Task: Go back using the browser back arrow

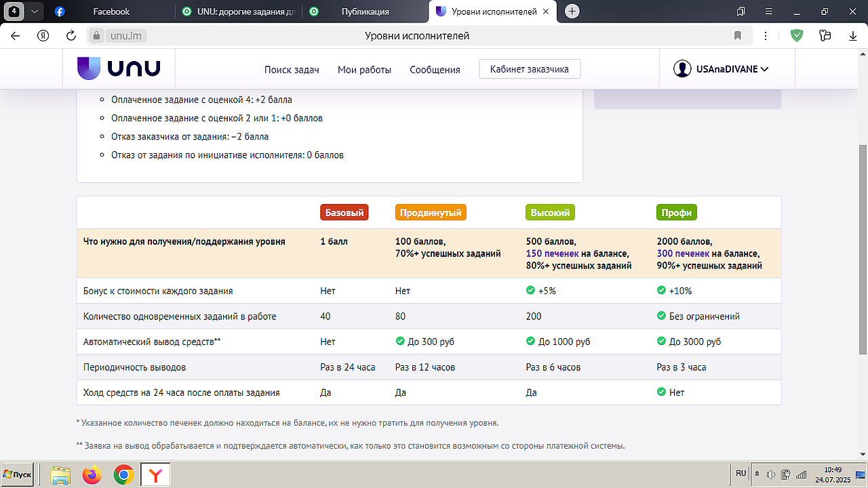Action: 15,36
